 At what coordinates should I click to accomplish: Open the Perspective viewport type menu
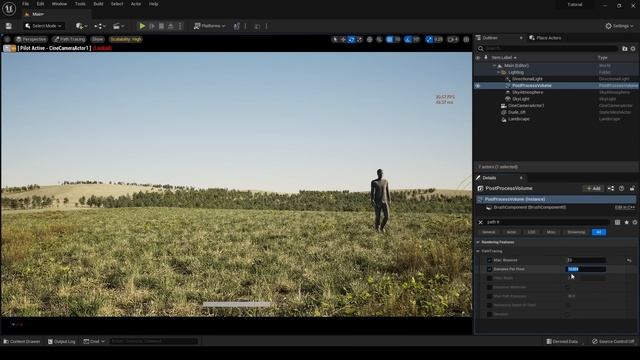tap(31, 40)
